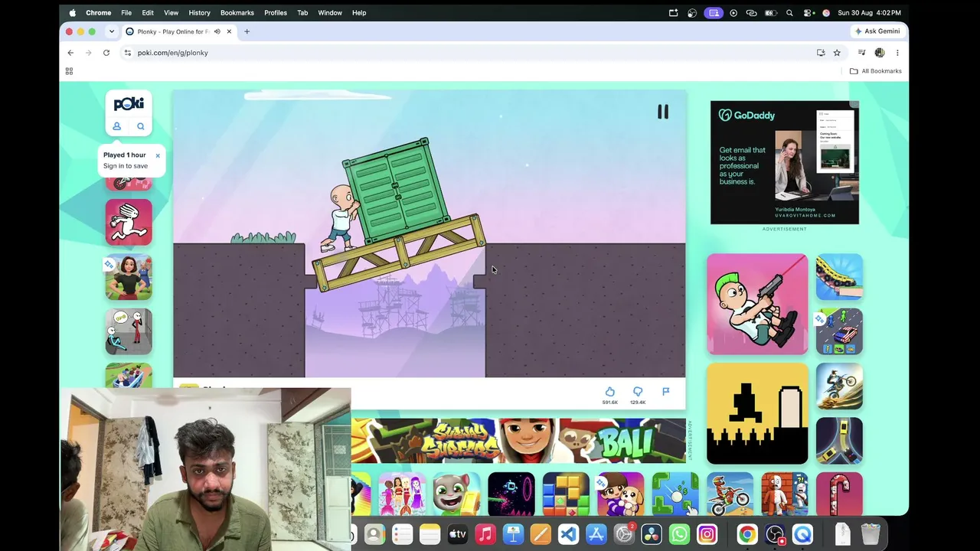Open the All Bookmarks folder
The width and height of the screenshot is (980, 551).
tap(876, 71)
